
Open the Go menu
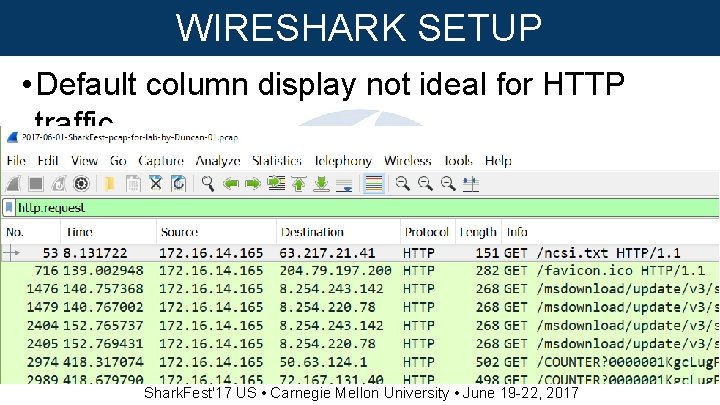(118, 161)
